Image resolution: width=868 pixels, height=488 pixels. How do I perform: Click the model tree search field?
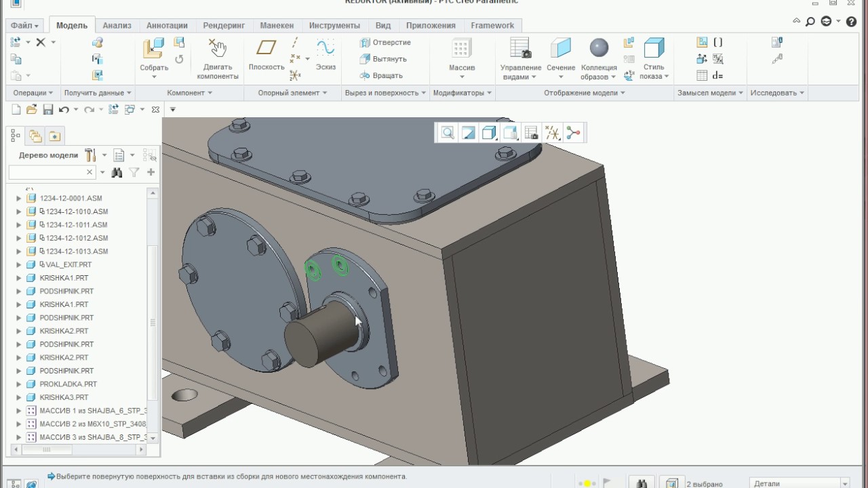click(52, 173)
